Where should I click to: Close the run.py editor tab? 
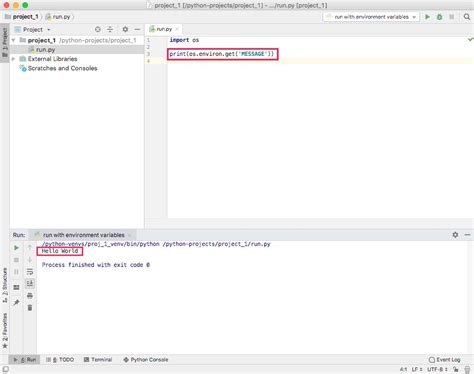(177, 29)
